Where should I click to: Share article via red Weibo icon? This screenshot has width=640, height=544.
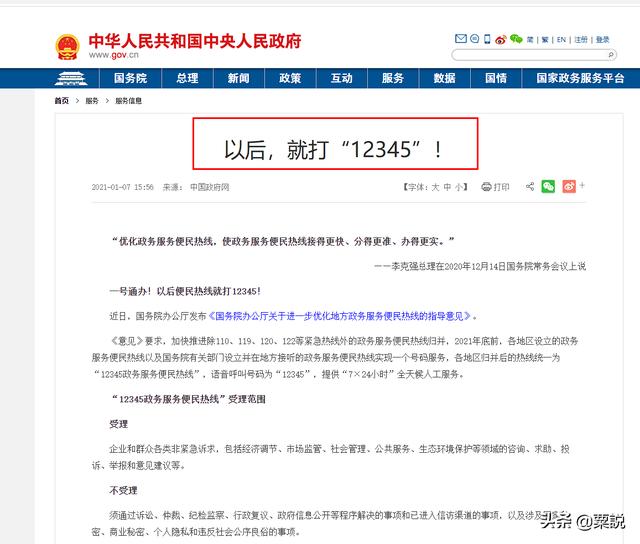pyautogui.click(x=569, y=187)
